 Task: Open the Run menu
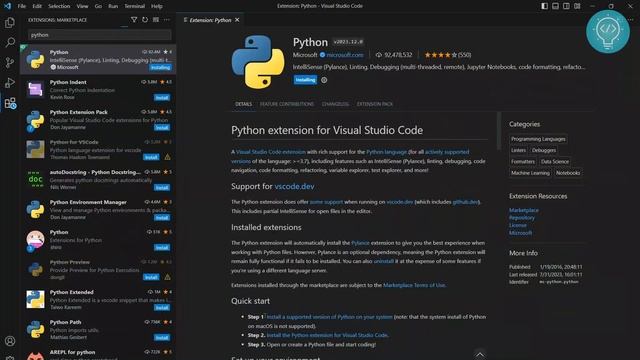click(113, 6)
